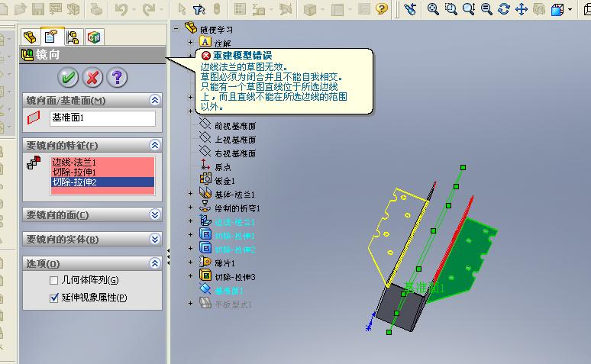Expand the 要镜向的面(C) section
The width and height of the screenshot is (591, 364).
155,214
